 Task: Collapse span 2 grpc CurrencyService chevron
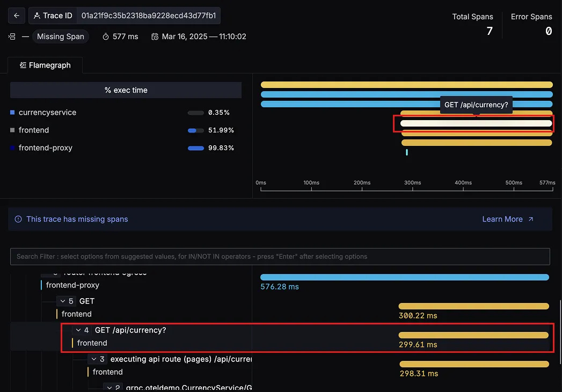[x=110, y=388]
